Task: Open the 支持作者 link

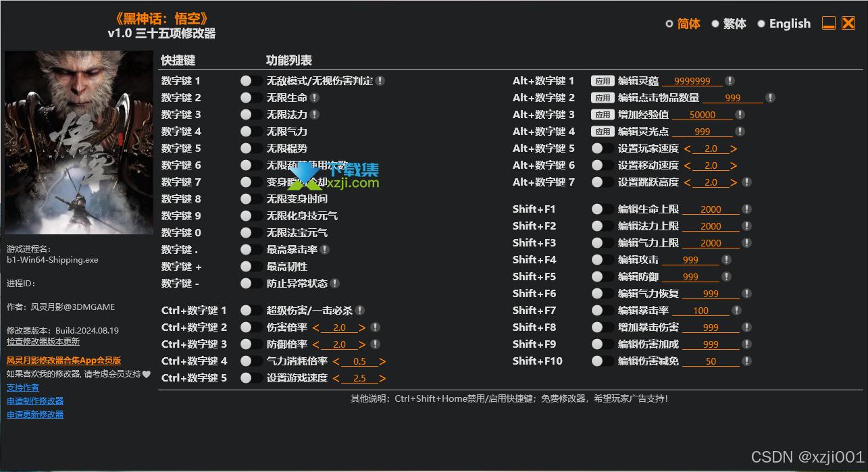Action: pos(22,387)
